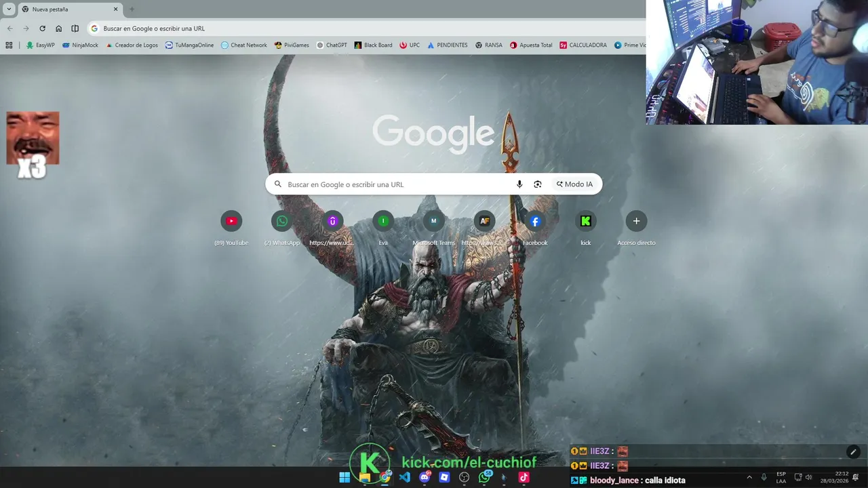This screenshot has height=488, width=868.
Task: Open the Apuesta Total bookmark
Action: click(531, 45)
